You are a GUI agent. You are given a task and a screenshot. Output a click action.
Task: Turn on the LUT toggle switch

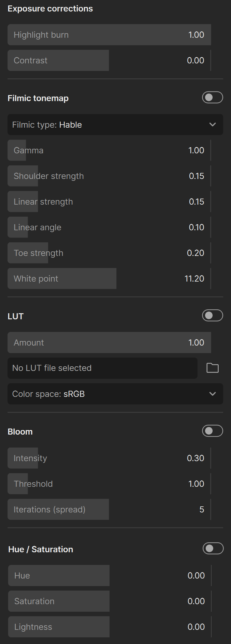coord(212,316)
